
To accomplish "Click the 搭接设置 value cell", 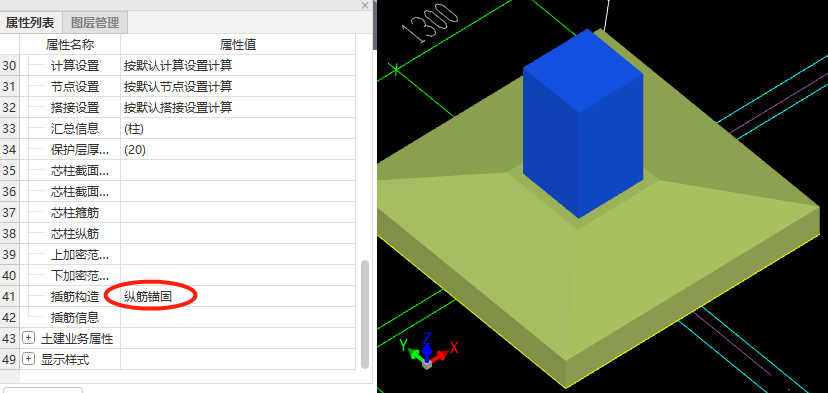I will (x=238, y=107).
